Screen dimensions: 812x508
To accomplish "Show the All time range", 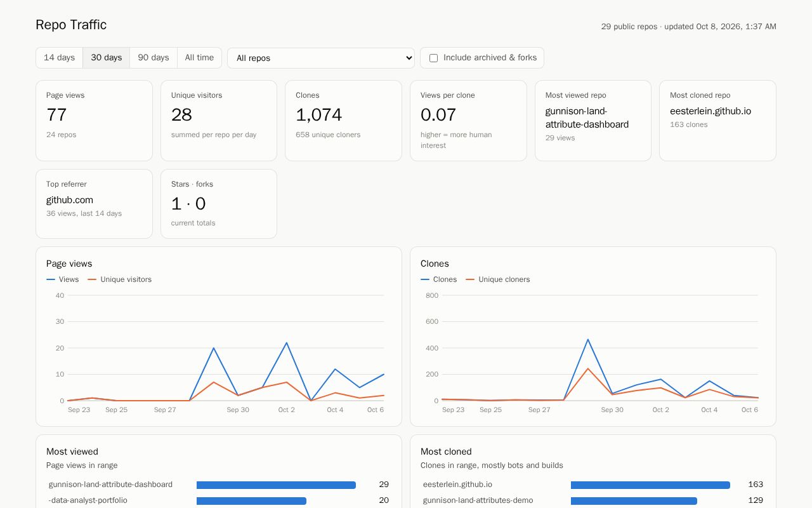I will [x=199, y=58].
